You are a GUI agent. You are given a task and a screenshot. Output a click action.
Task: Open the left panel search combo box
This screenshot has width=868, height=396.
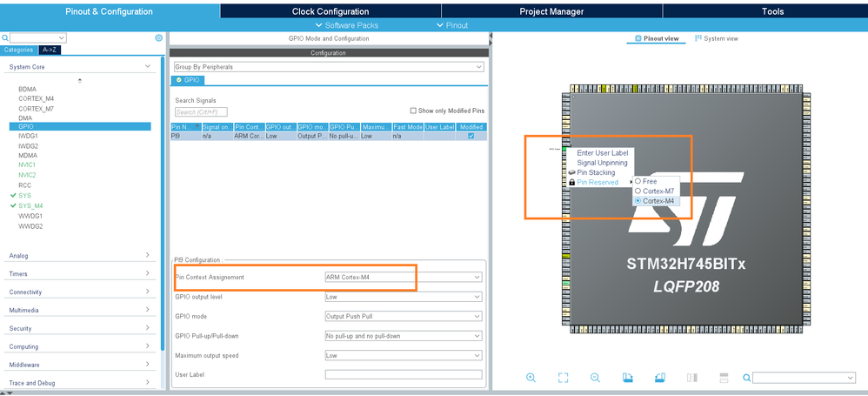click(x=38, y=38)
